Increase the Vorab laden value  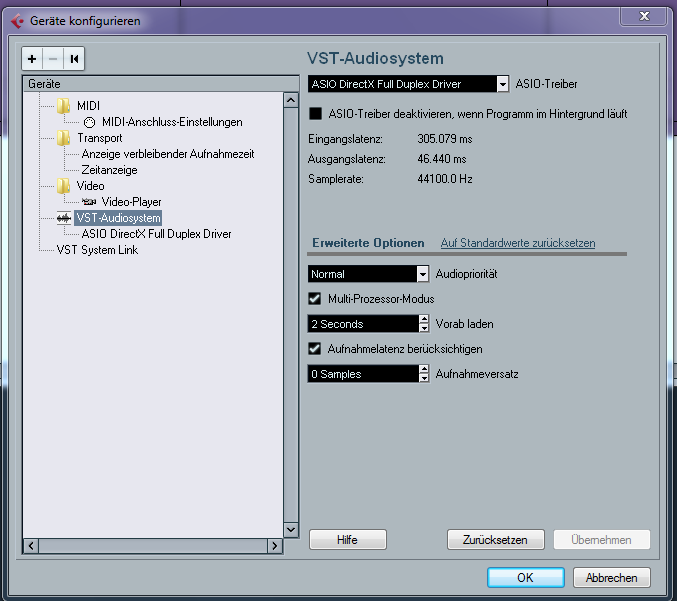pos(424,319)
